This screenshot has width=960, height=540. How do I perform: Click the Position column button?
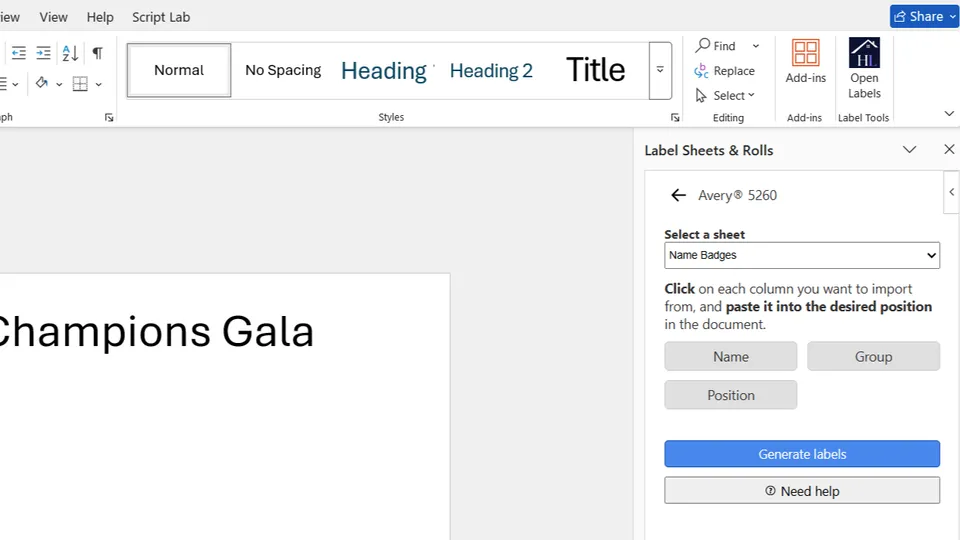tap(731, 395)
